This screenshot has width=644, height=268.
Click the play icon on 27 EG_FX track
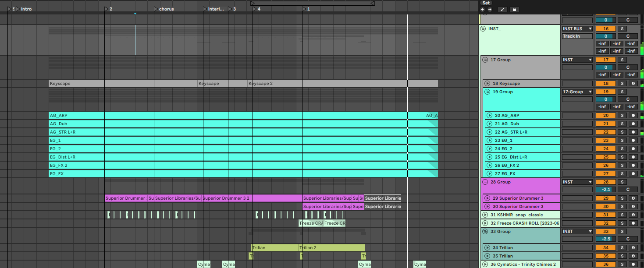pos(490,174)
